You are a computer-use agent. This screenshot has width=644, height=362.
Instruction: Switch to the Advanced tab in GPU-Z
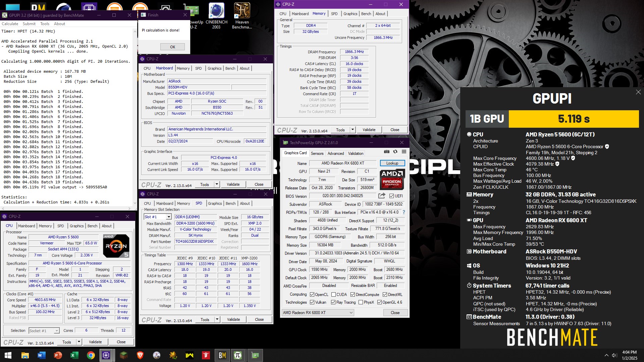point(336,154)
